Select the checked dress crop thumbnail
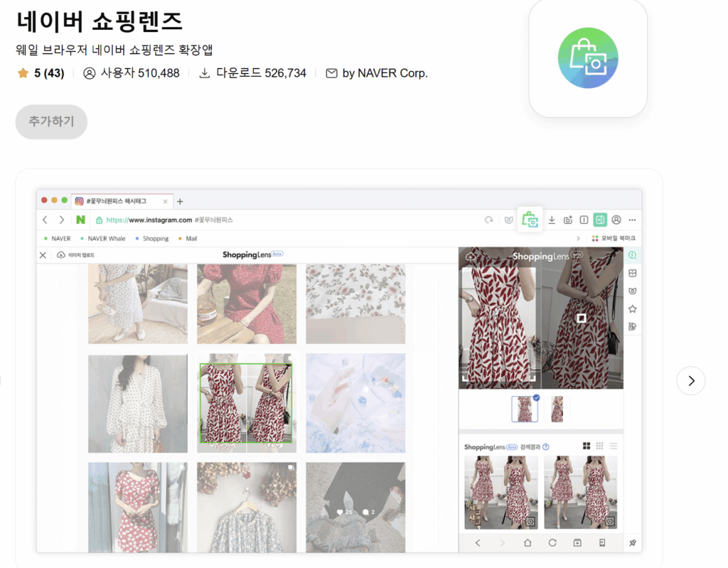This screenshot has width=728, height=568. coord(525,409)
